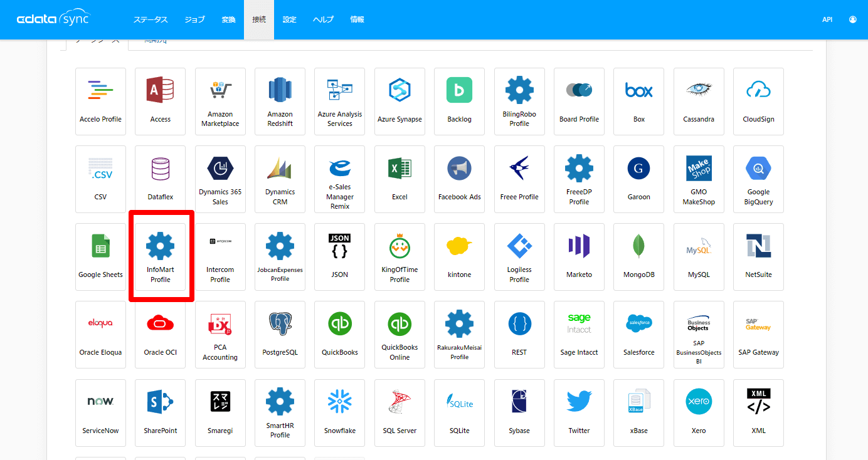Navigate to 設定
Image resolution: width=868 pixels, height=460 pixels.
coord(289,19)
